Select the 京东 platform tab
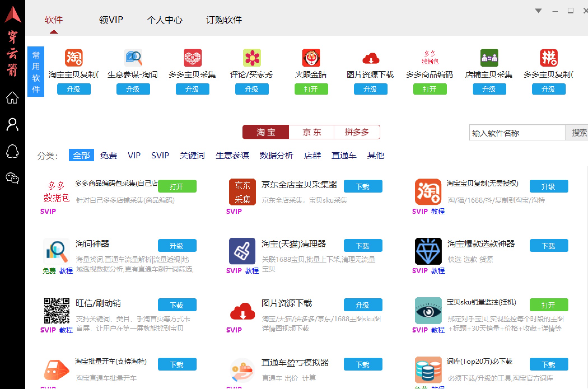Screen dimensions: 588x389 click(311, 132)
